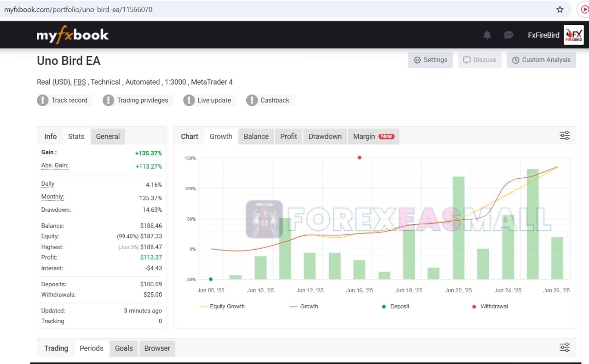
Task: Click the myfxbook logo
Action: (73, 35)
